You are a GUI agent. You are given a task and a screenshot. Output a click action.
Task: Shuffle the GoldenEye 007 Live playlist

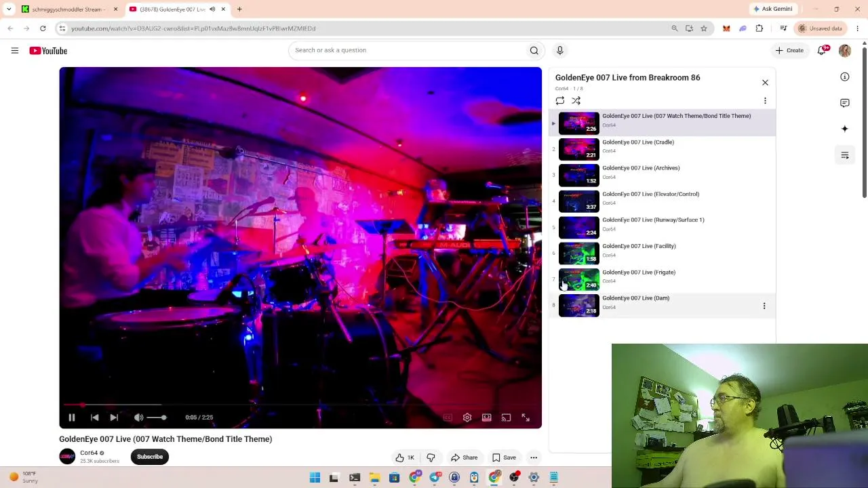pos(576,101)
